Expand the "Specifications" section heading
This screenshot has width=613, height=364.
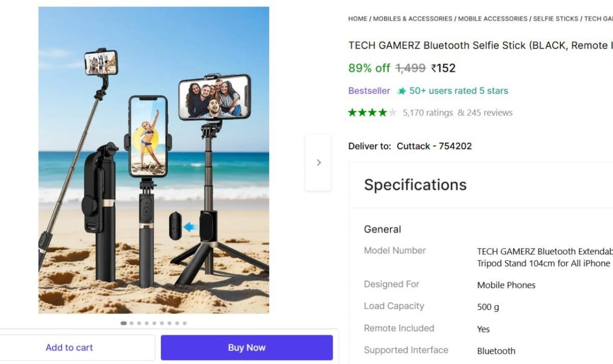(415, 185)
